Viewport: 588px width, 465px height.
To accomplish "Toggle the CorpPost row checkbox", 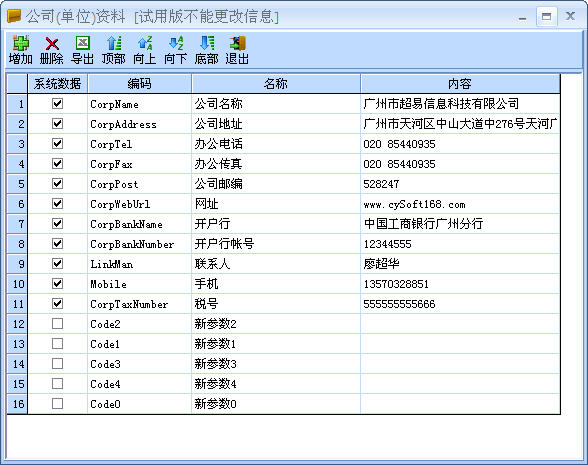I will tap(57, 184).
